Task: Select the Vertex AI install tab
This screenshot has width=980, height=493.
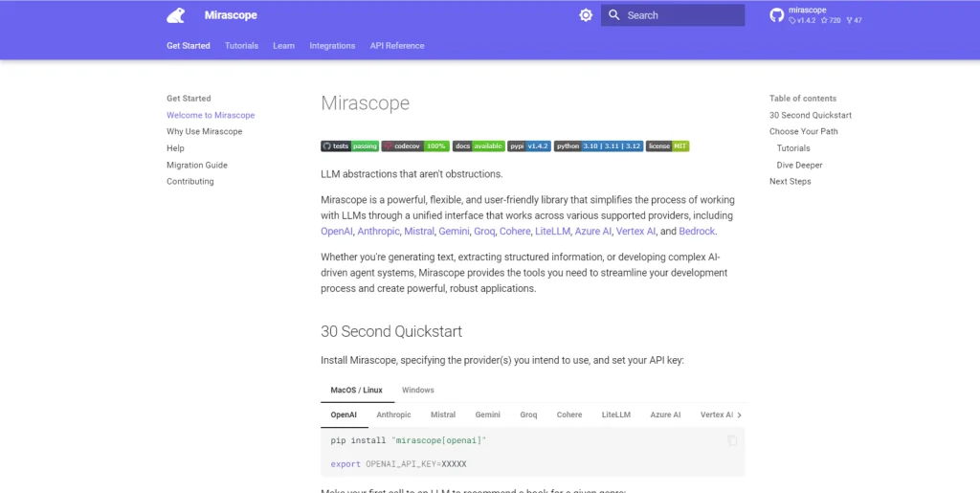Action: click(716, 415)
